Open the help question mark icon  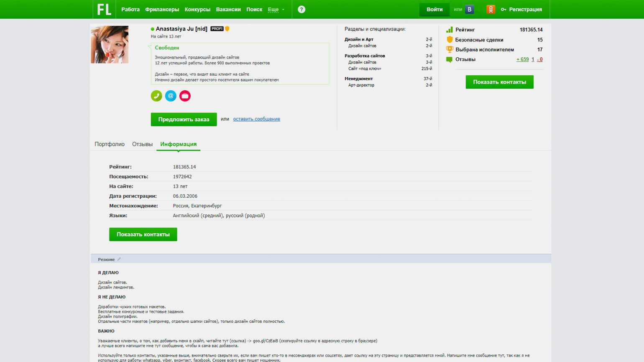click(301, 9)
